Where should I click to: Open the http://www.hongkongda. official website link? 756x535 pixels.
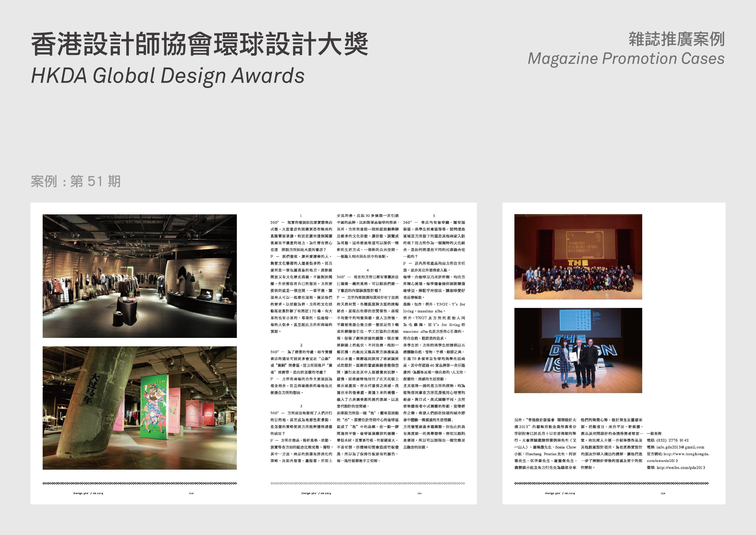tap(687, 454)
